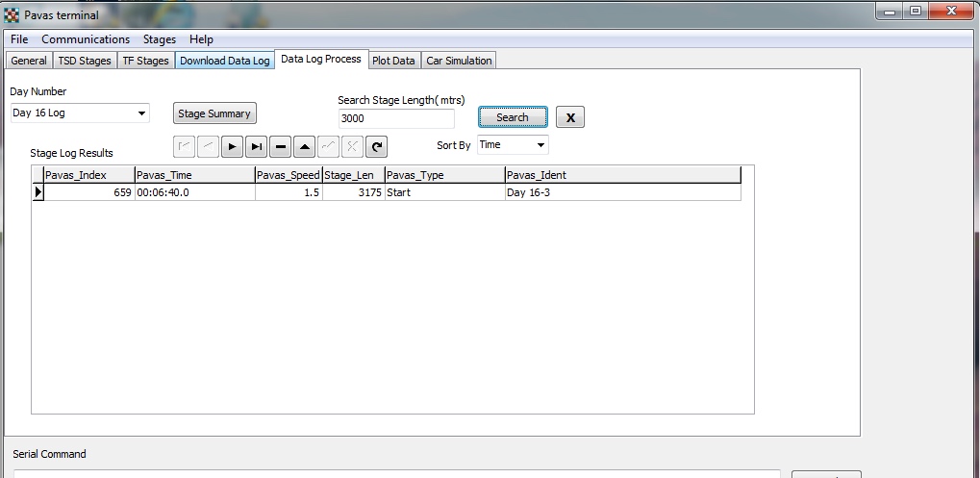Jump to last record in navigator
Image resolution: width=980 pixels, height=478 pixels.
pyautogui.click(x=257, y=147)
